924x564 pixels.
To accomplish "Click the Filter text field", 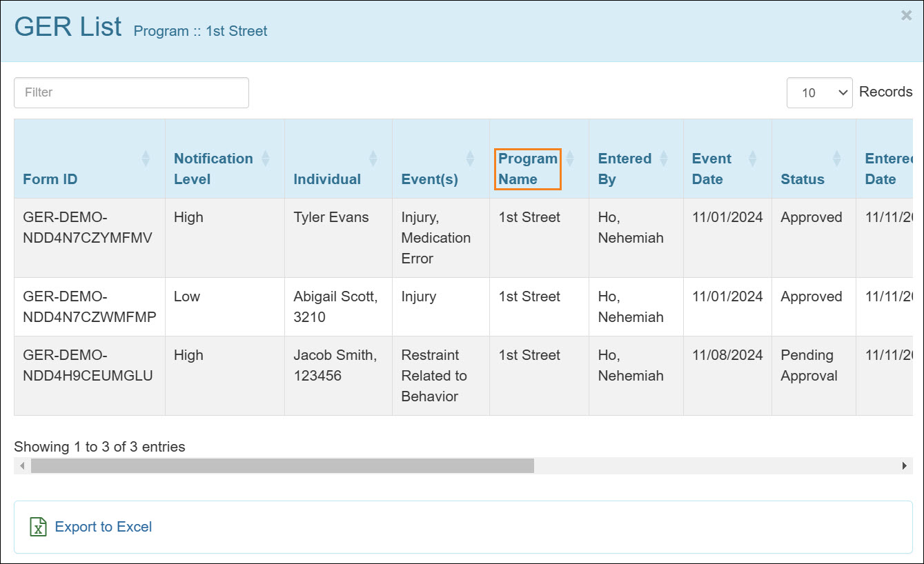I will tap(131, 92).
